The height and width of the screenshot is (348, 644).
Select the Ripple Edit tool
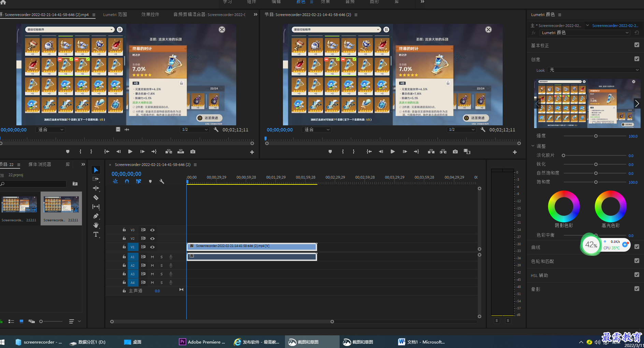pyautogui.click(x=96, y=188)
